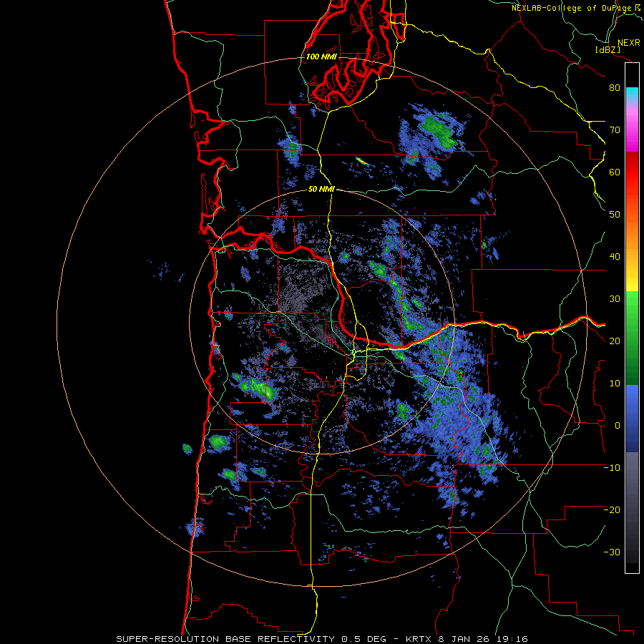Image resolution: width=644 pixels, height=644 pixels.
Task: Click the 100 NMI range ring label
Action: click(321, 57)
